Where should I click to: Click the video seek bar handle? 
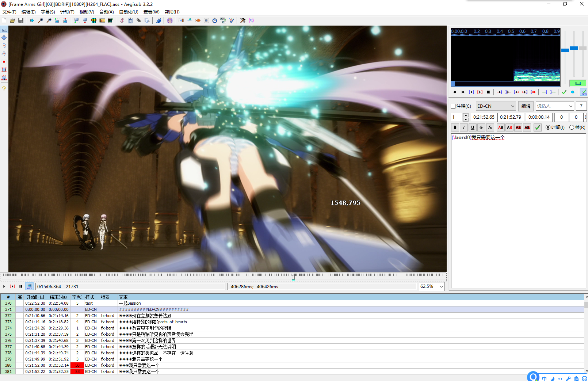click(x=293, y=278)
